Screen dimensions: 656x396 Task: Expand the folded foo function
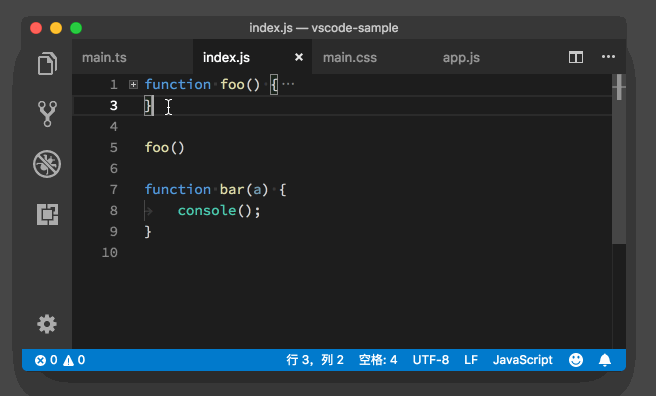coord(133,84)
